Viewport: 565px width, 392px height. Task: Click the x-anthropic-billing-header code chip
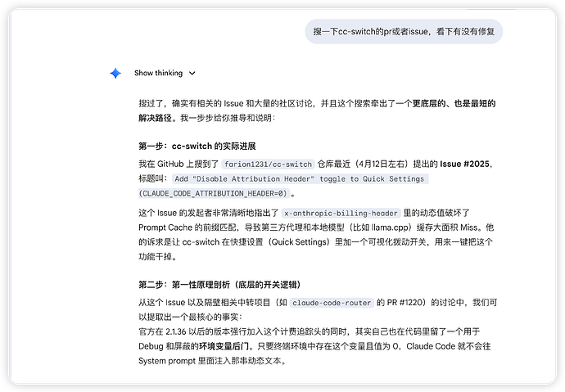(341, 213)
